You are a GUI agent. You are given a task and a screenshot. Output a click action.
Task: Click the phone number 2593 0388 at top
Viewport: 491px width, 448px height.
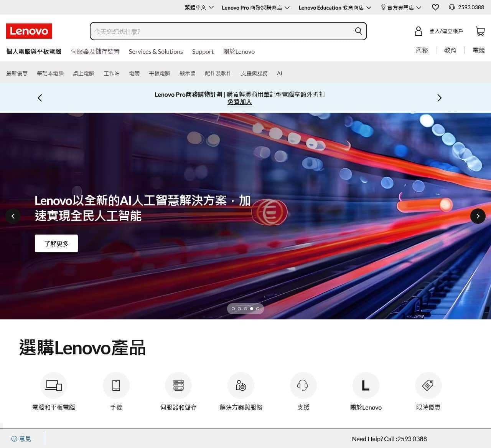click(471, 7)
